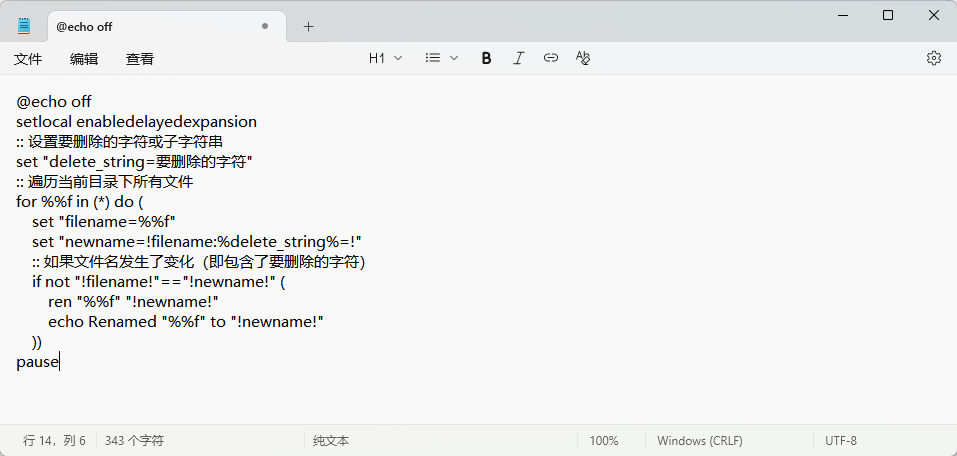
Task: Click the '343 个字符' character count
Action: point(134,441)
